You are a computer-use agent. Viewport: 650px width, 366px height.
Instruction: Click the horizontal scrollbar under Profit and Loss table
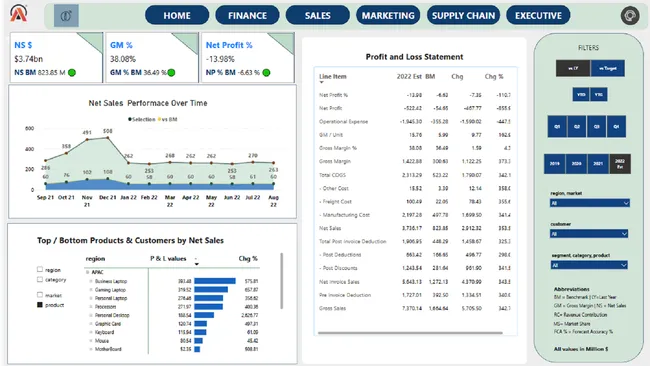pyautogui.click(x=410, y=332)
